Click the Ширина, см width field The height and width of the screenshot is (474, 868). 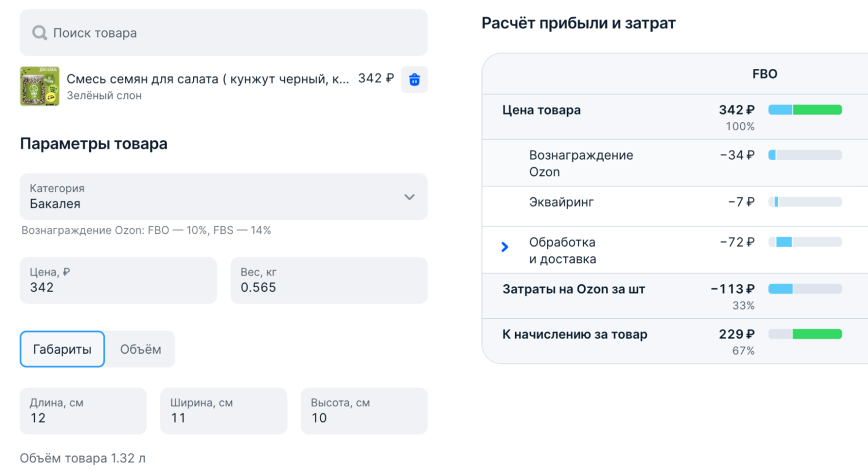coord(223,411)
